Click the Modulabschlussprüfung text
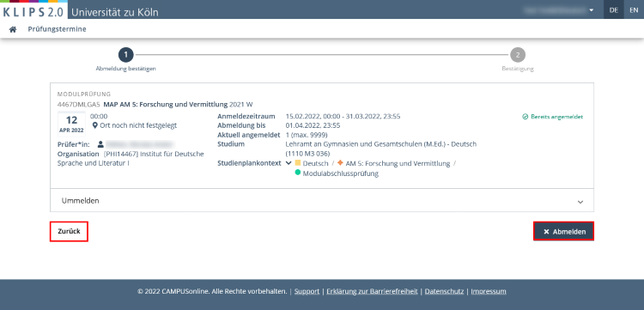This screenshot has width=644, height=310. tap(341, 173)
